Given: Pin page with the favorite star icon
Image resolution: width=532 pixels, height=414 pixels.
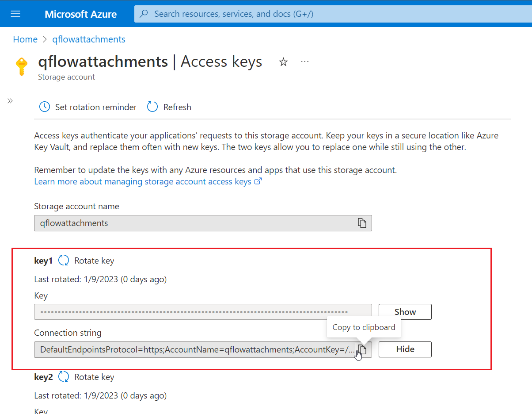Looking at the screenshot, I should pyautogui.click(x=283, y=62).
